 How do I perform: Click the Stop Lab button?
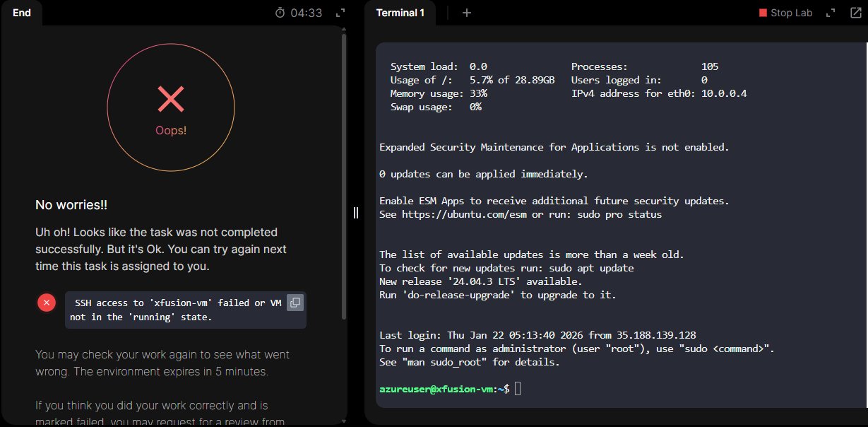point(785,13)
